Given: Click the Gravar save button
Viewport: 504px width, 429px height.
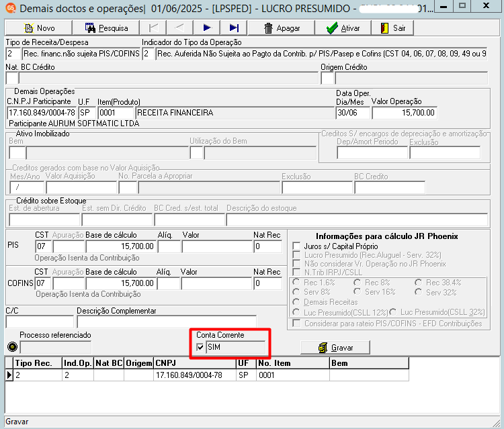Looking at the screenshot, I should pos(335,348).
